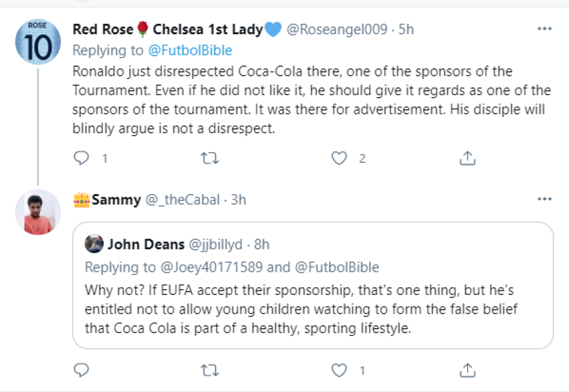Select the retweet icon on Sammy's tweet
This screenshot has height=392, width=569.
point(209,370)
